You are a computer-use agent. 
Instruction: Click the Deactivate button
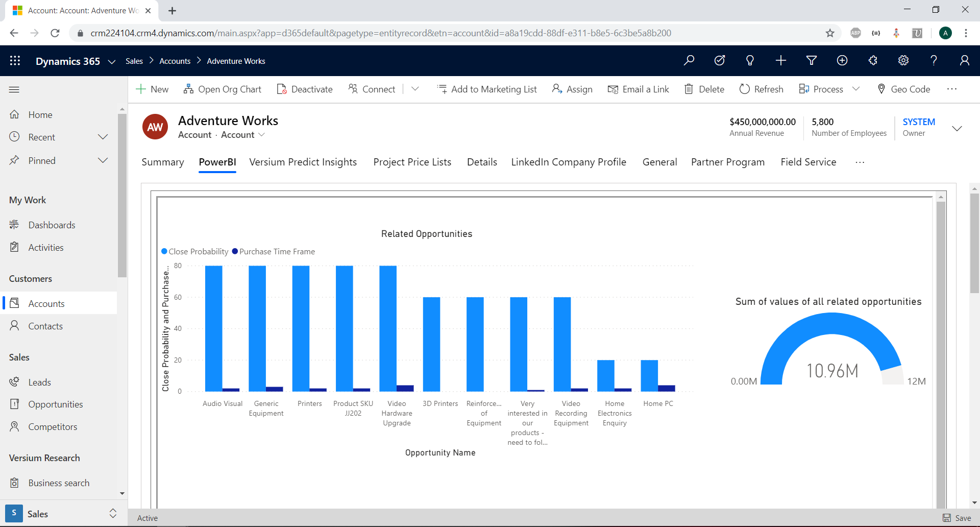tap(305, 89)
